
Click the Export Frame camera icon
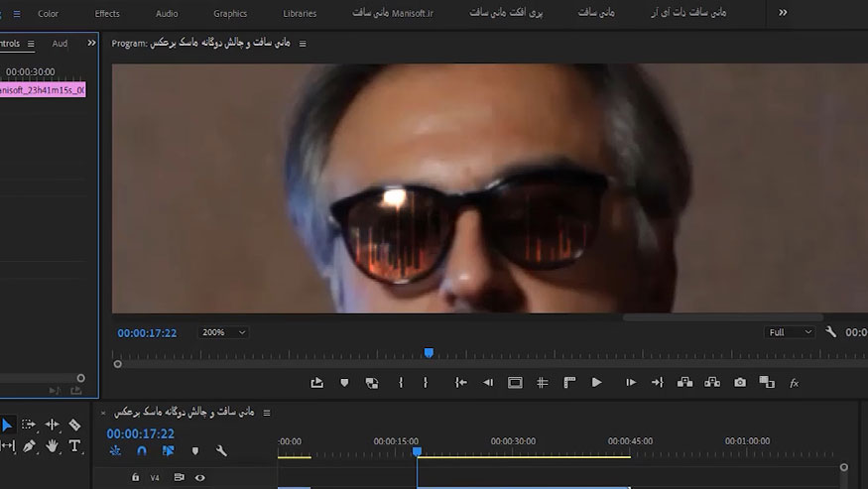coord(740,382)
